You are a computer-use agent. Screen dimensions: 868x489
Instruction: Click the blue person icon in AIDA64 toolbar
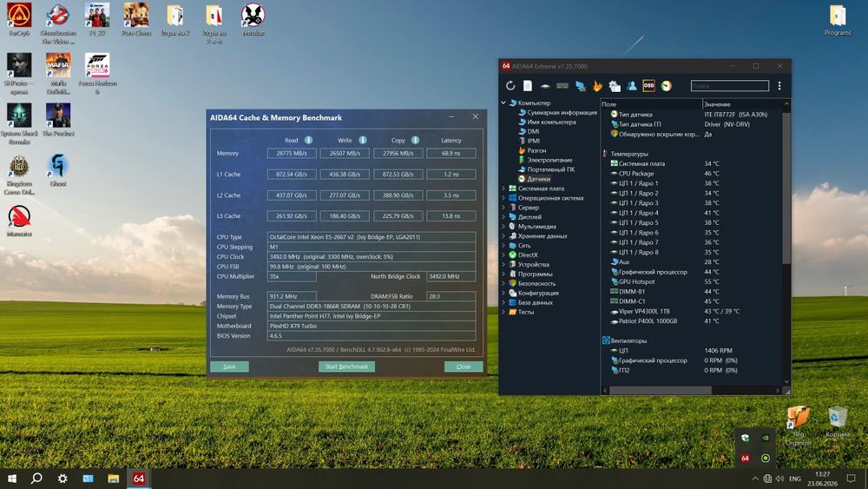tap(632, 86)
